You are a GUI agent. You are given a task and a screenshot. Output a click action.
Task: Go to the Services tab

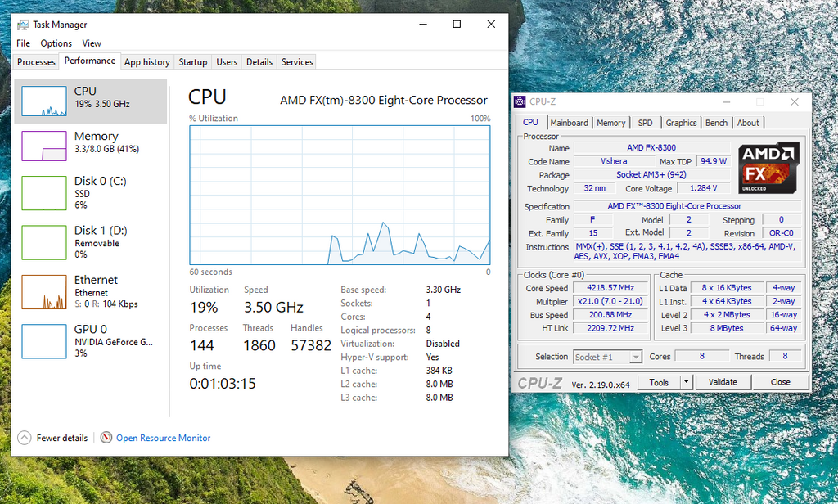297,62
